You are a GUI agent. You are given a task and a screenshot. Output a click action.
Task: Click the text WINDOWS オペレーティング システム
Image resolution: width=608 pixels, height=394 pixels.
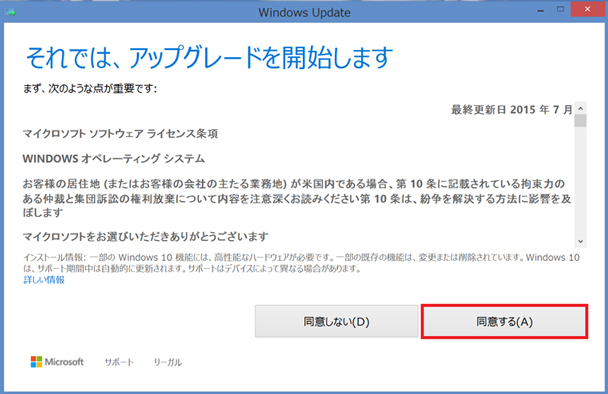pos(114,159)
